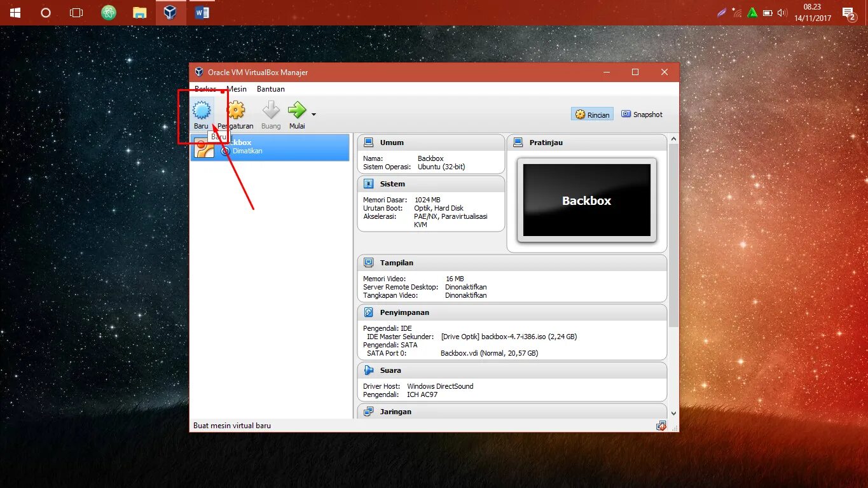Open the Berkas menu
Image resolution: width=868 pixels, height=488 pixels.
click(x=205, y=89)
